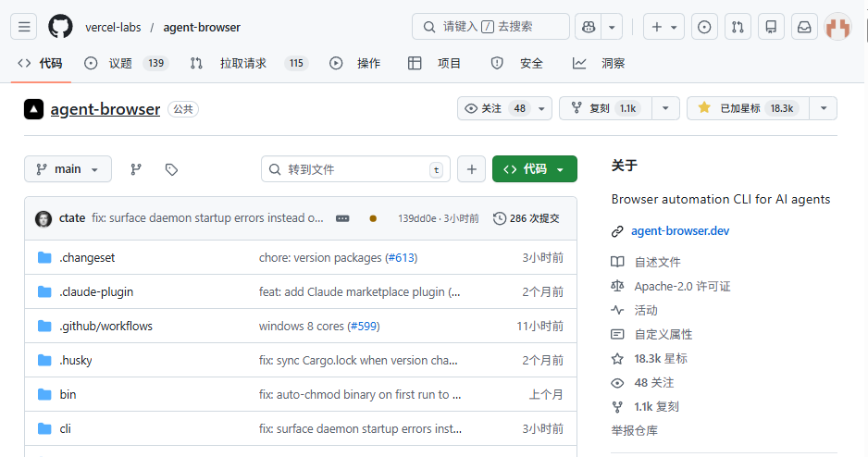
Task: Open the main branch selector dropdown
Action: coord(68,169)
